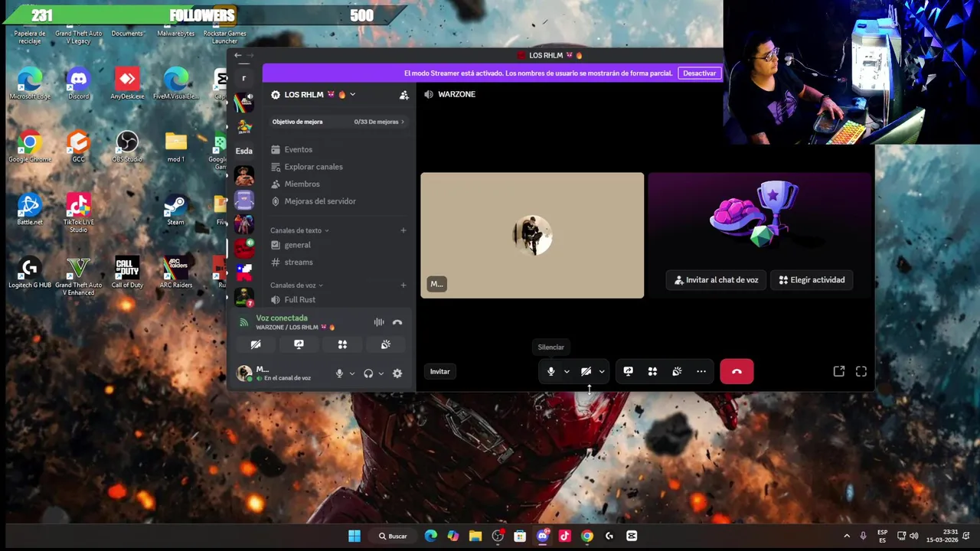The image size is (980, 551).
Task: Select participant video tile labeled M...
Action: pyautogui.click(x=532, y=235)
